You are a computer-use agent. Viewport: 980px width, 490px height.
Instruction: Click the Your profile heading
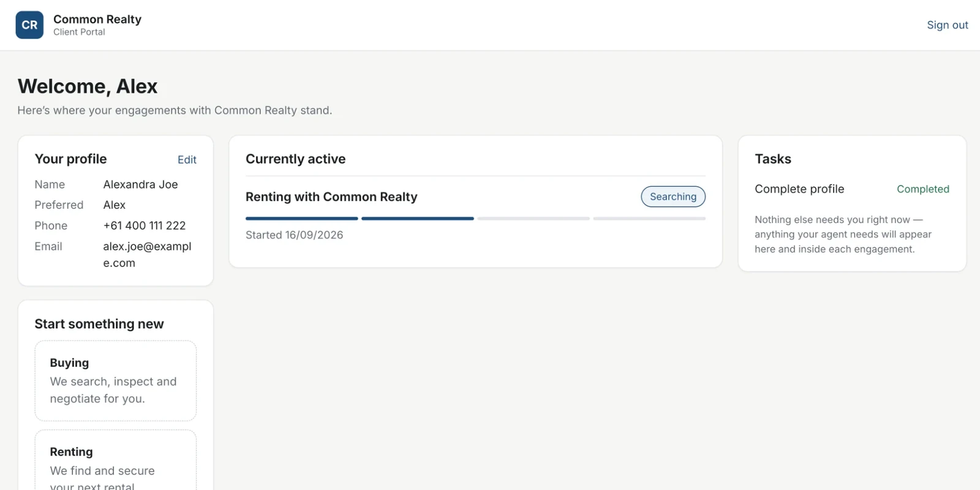tap(70, 159)
